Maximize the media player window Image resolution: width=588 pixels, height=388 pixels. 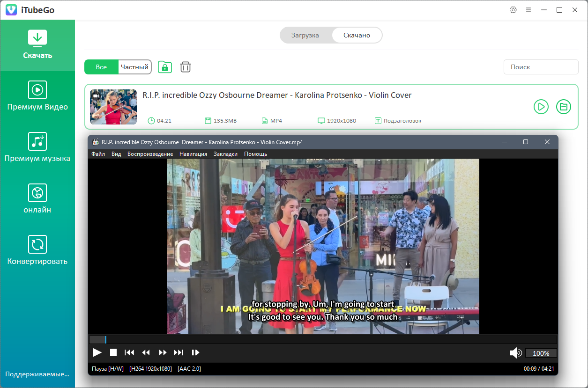click(526, 142)
